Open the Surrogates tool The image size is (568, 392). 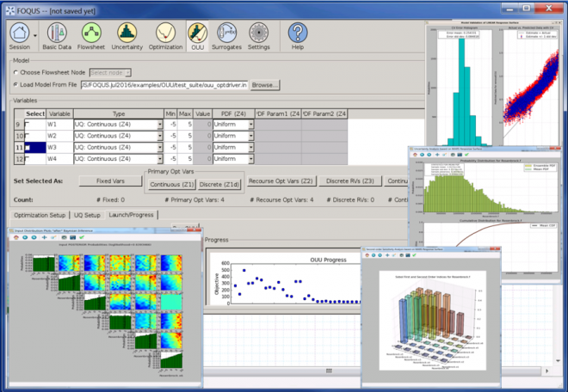click(226, 36)
